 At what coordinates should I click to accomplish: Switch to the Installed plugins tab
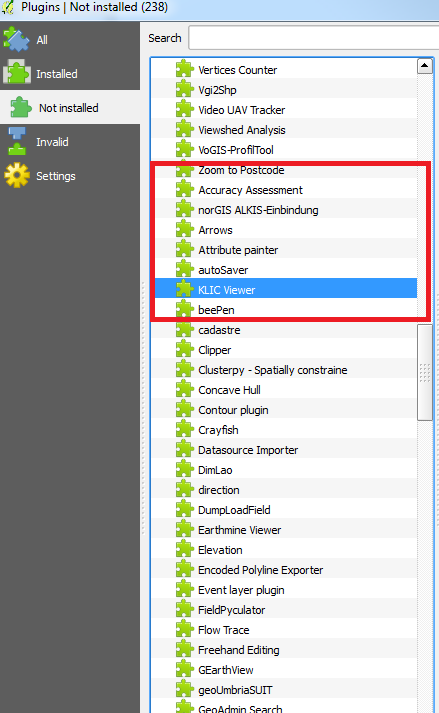coord(70,74)
